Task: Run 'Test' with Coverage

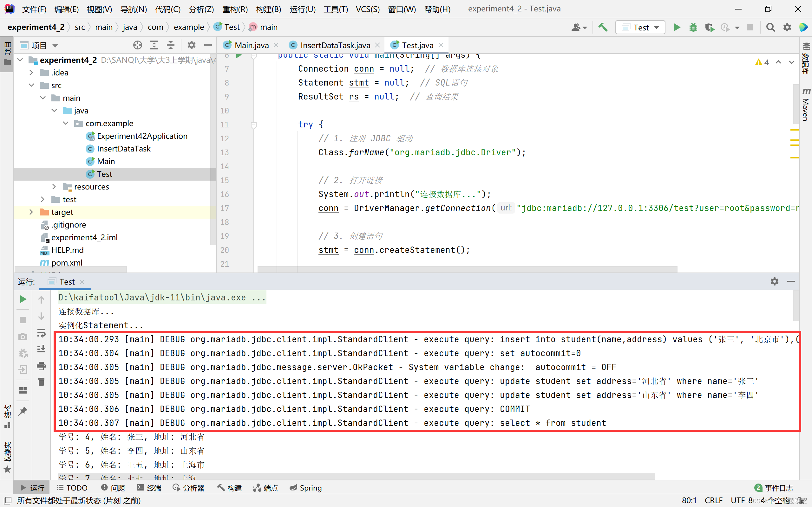Action: (709, 27)
